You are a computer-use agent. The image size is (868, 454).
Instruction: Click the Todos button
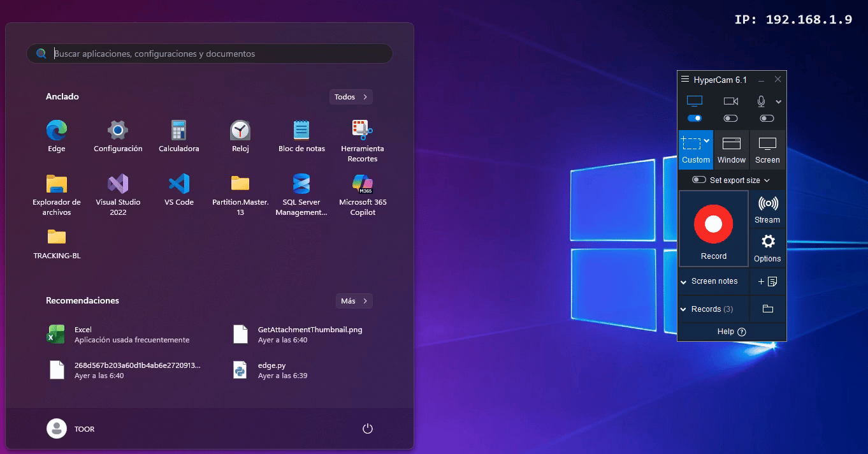coord(351,97)
